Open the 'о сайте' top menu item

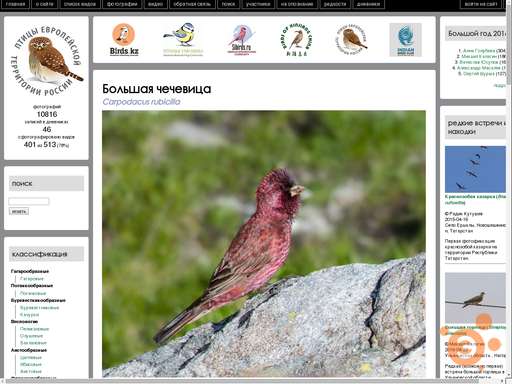click(44, 4)
